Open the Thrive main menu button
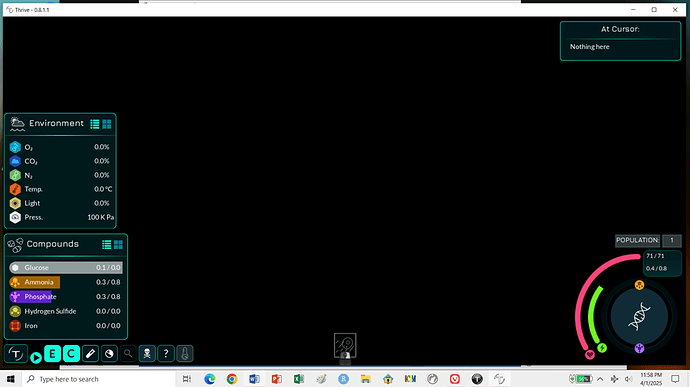This screenshot has width=690, height=387. tap(16, 354)
